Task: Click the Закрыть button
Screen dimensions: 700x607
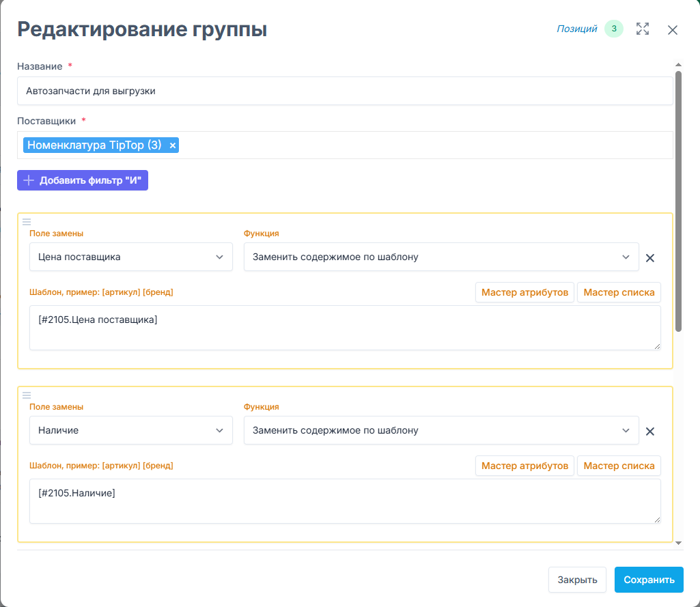Action: [577, 580]
